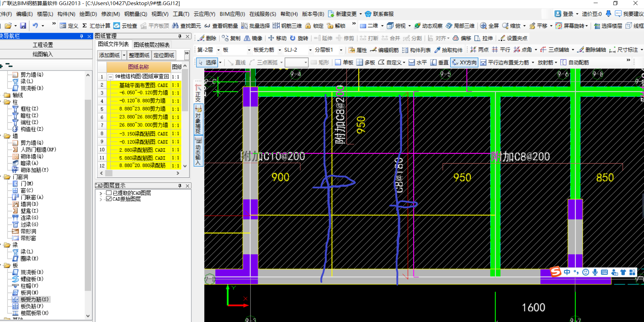
Task: Select the 镜像 mirror tool
Action: [x=253, y=38]
